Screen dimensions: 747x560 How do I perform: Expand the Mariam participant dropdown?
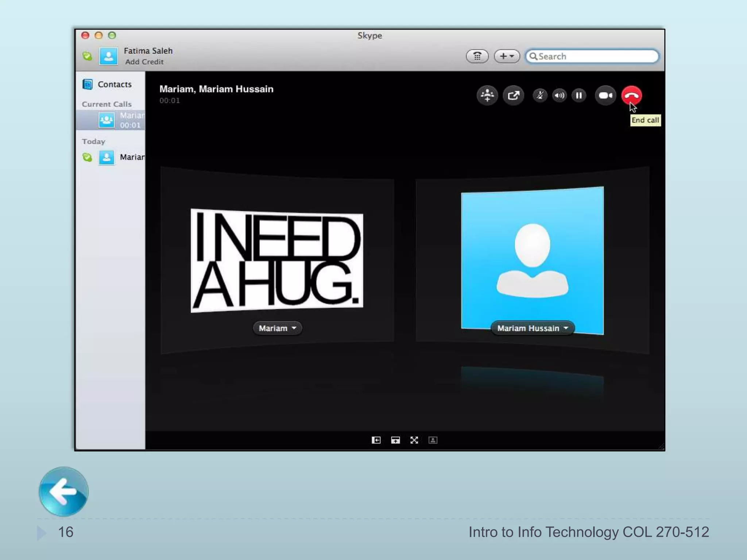277,328
